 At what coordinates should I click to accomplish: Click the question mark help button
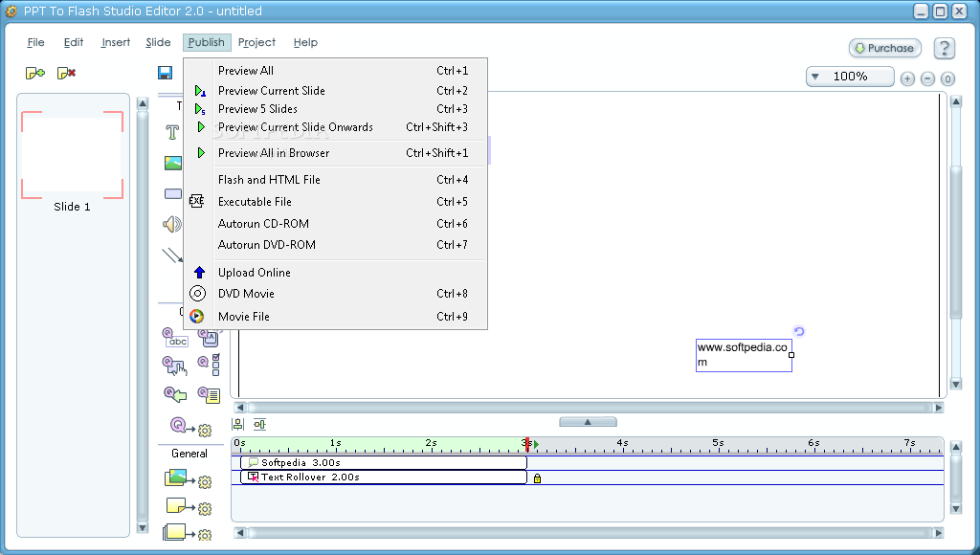[x=945, y=48]
